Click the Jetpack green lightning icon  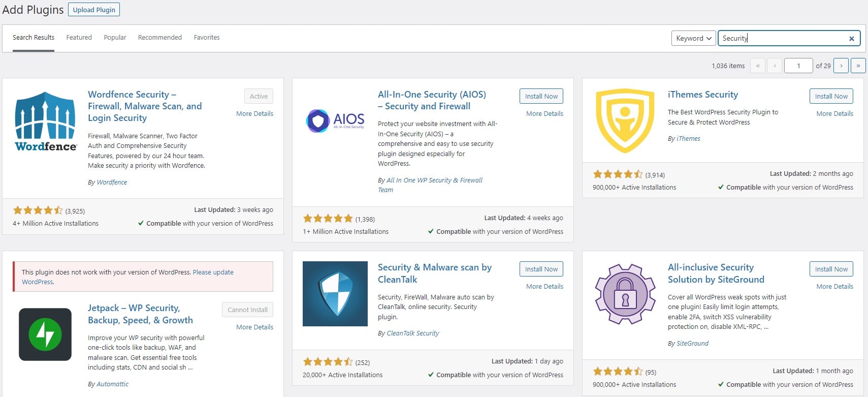click(45, 334)
